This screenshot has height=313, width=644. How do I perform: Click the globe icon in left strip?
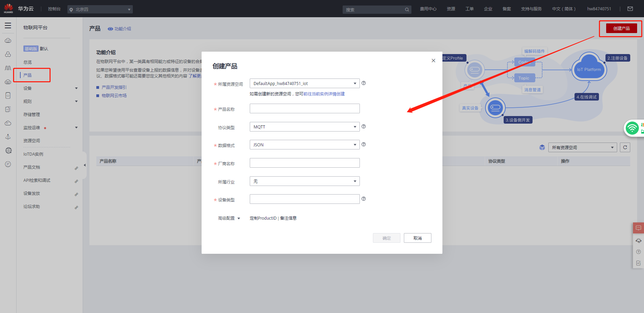coord(8,150)
